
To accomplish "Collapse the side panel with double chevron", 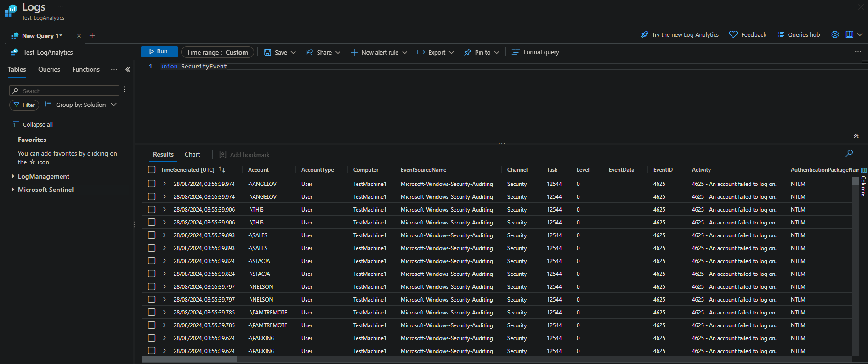I will [x=128, y=69].
